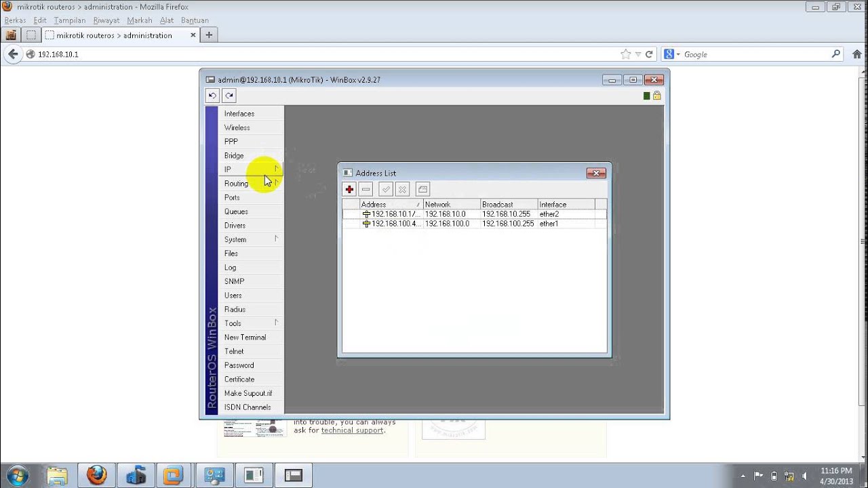Open a new Firefox tab
This screenshot has height=488, width=868.
(x=209, y=35)
